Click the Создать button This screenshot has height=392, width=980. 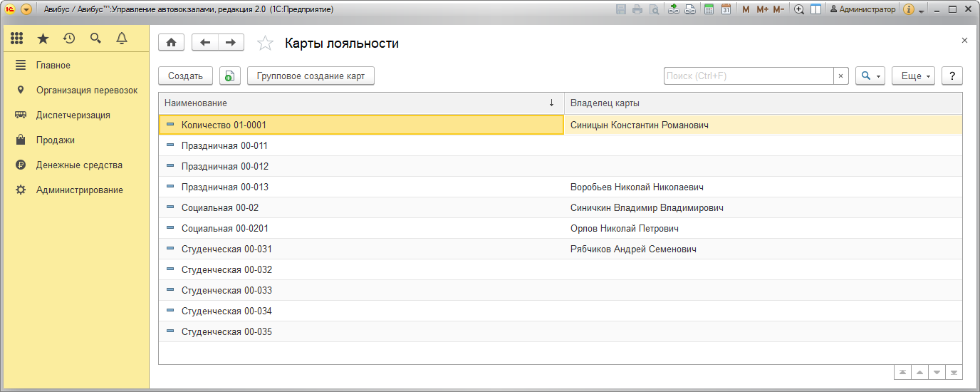click(x=185, y=76)
